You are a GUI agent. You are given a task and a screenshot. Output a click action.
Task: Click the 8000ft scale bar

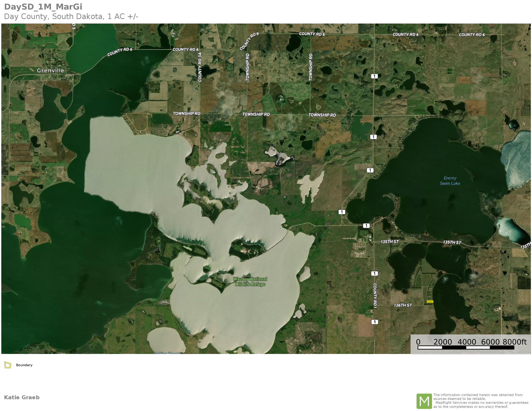(466, 347)
